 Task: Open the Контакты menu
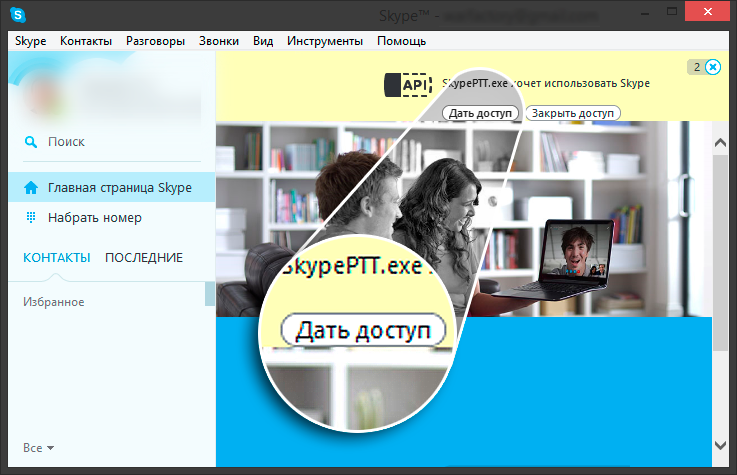coord(86,41)
